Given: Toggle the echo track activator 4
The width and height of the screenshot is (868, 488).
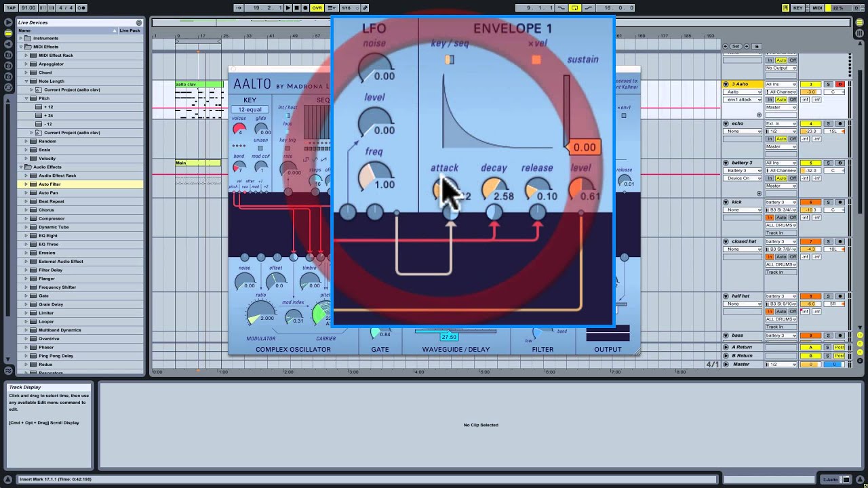Looking at the screenshot, I should (810, 123).
